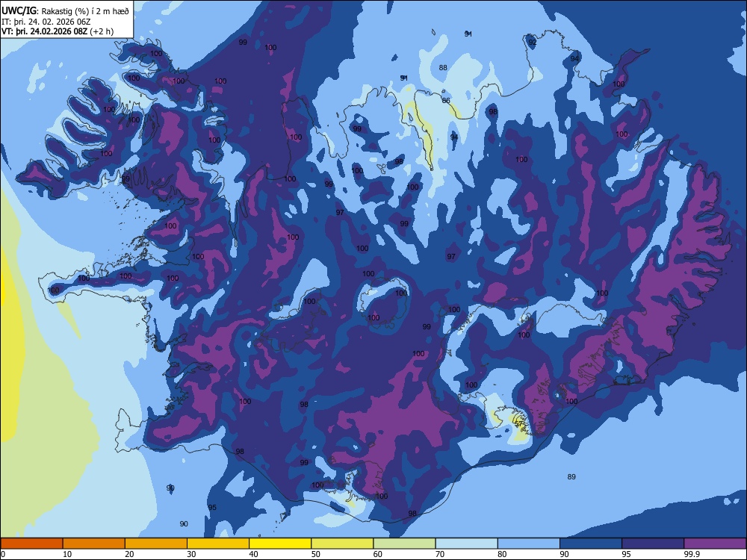This screenshot has width=747, height=560.
Task: Click the 'IT: þri. 24. 02. 2026 06Z' line
Action: (x=46, y=22)
